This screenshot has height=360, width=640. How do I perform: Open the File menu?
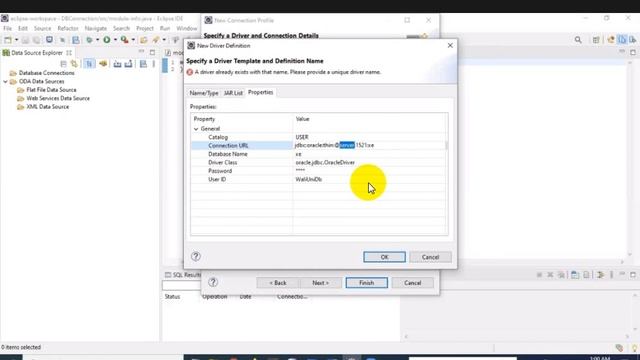[x=7, y=29]
